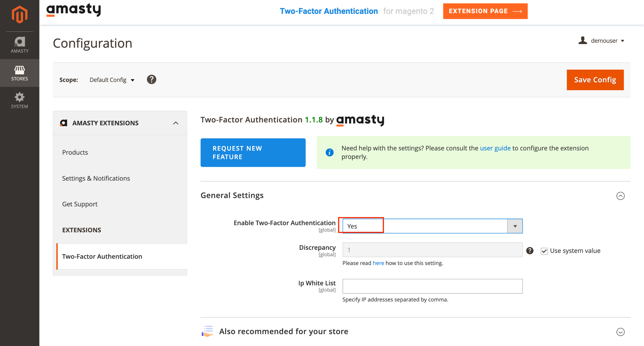The height and width of the screenshot is (346, 644).
Task: Click the Request New Feature button
Action: click(253, 153)
